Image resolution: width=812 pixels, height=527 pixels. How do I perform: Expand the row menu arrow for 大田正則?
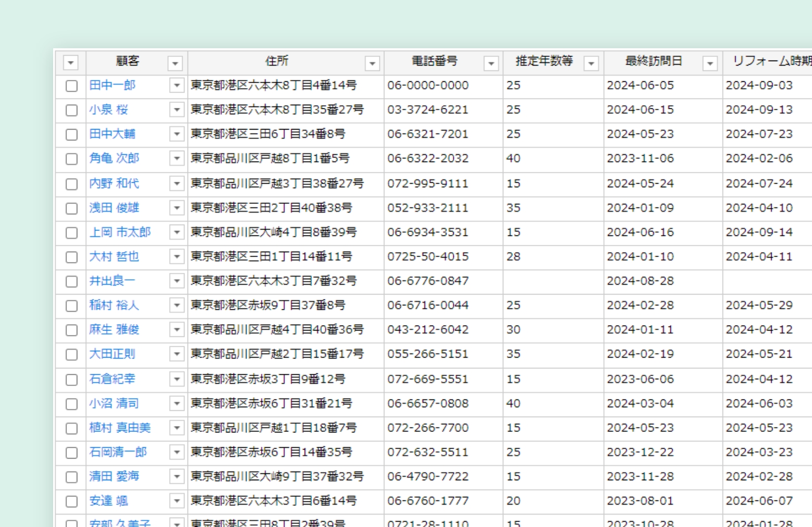tap(177, 354)
